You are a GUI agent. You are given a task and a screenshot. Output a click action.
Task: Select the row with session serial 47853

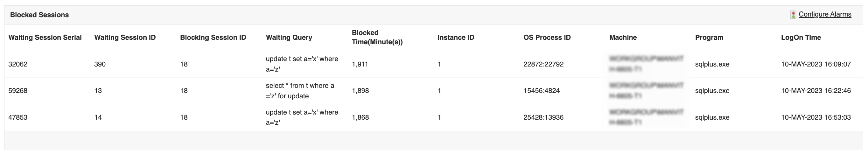tap(18, 117)
